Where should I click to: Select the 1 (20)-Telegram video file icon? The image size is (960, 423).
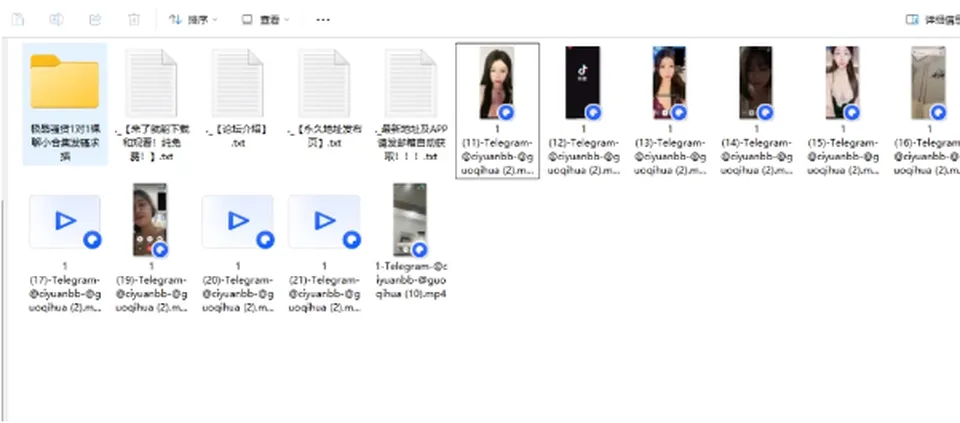point(238,222)
